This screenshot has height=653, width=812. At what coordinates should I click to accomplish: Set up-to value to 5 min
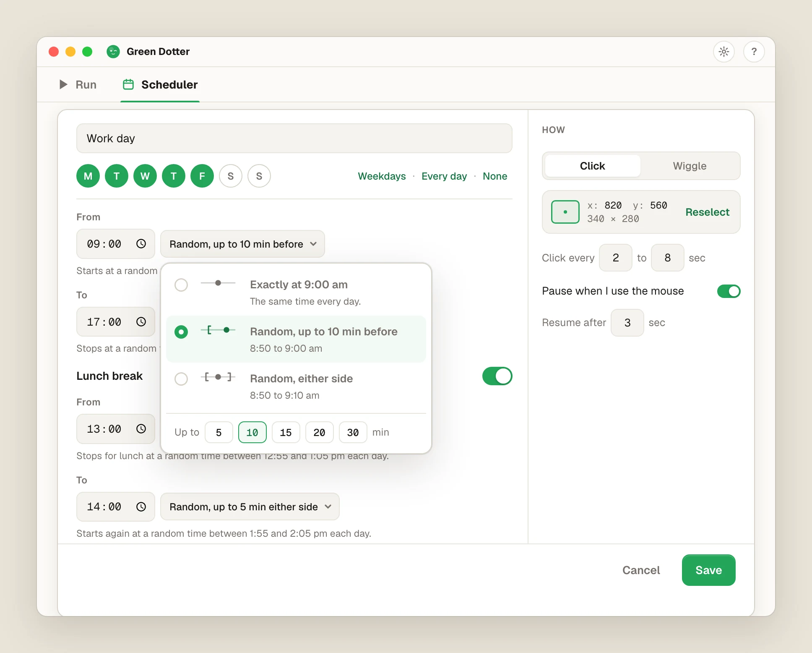click(x=219, y=432)
